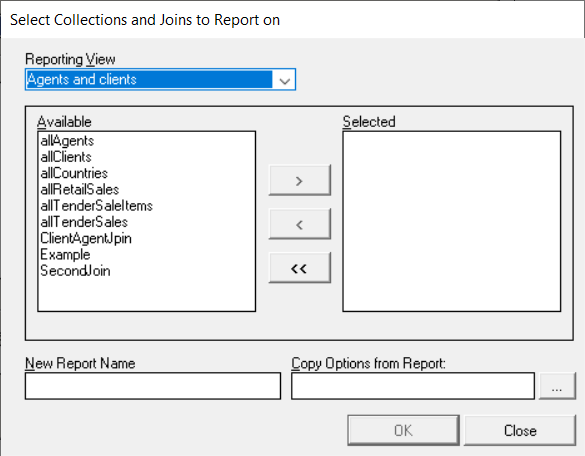The image size is (585, 456).
Task: Choose the SecondJoin entry
Action: coord(75,271)
